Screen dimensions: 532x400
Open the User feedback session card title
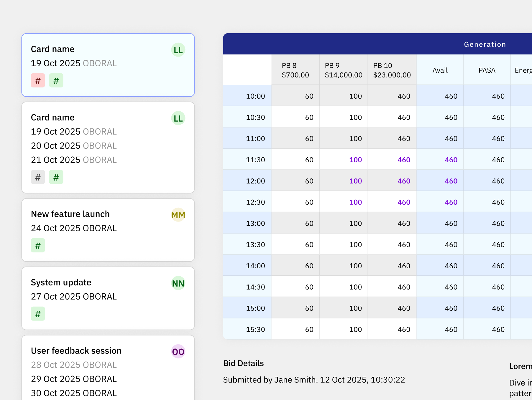pos(76,351)
